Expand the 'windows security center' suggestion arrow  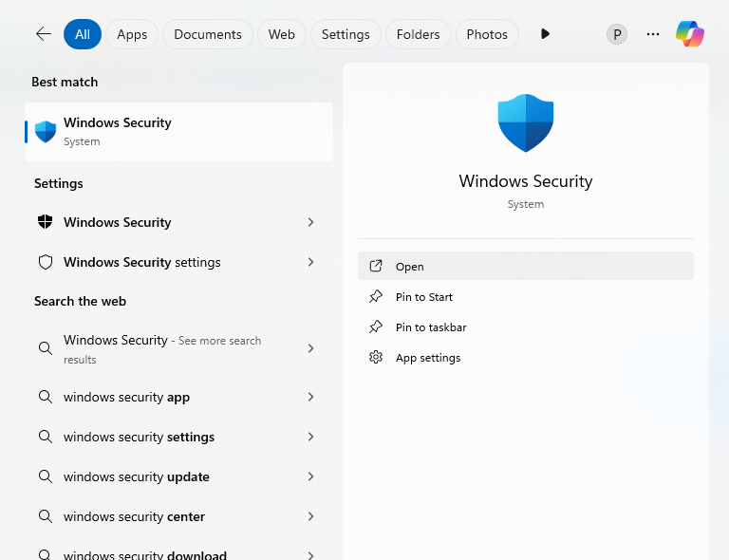pos(310,517)
